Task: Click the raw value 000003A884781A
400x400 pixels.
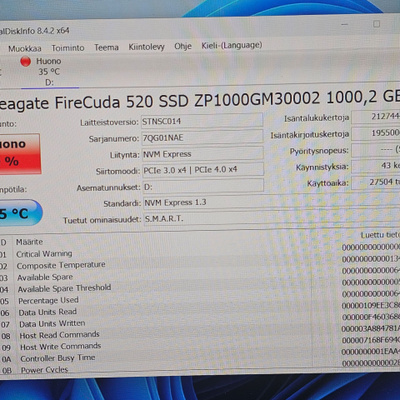Action: pyautogui.click(x=370, y=329)
